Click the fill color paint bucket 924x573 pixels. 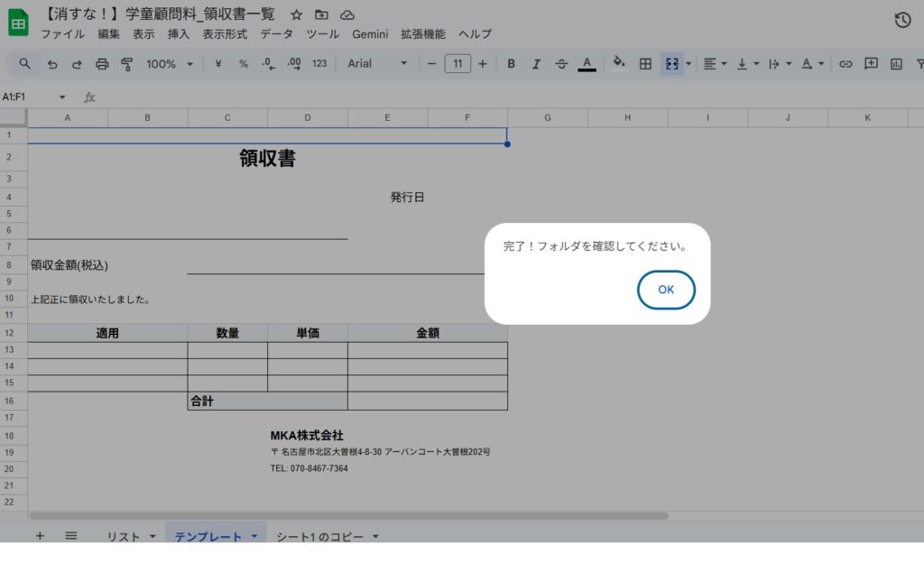pyautogui.click(x=618, y=63)
